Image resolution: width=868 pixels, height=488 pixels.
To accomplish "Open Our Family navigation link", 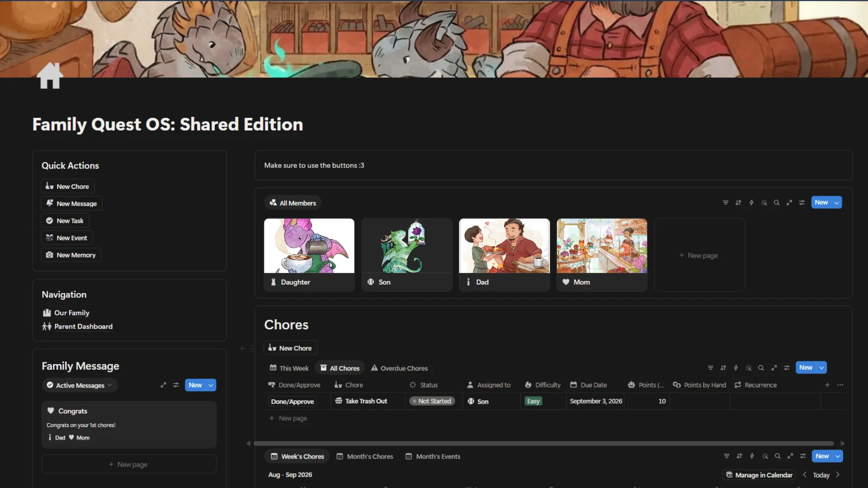I will pyautogui.click(x=66, y=313).
